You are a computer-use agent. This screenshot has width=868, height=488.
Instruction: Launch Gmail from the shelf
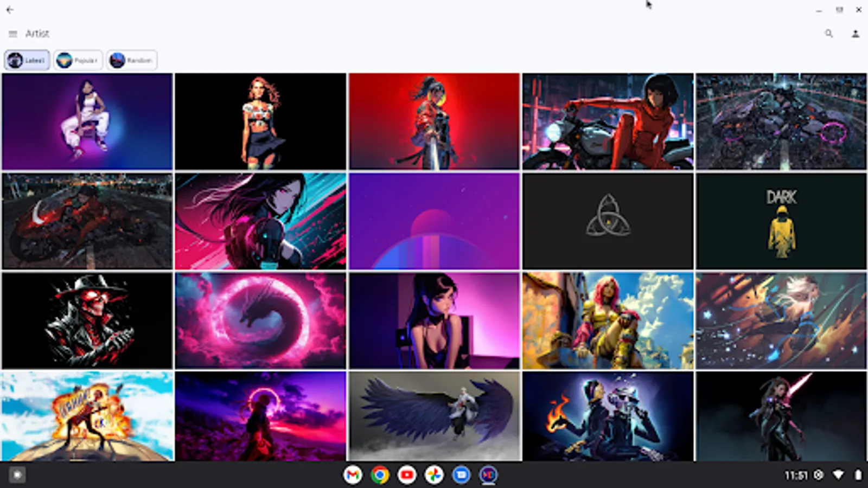click(353, 475)
